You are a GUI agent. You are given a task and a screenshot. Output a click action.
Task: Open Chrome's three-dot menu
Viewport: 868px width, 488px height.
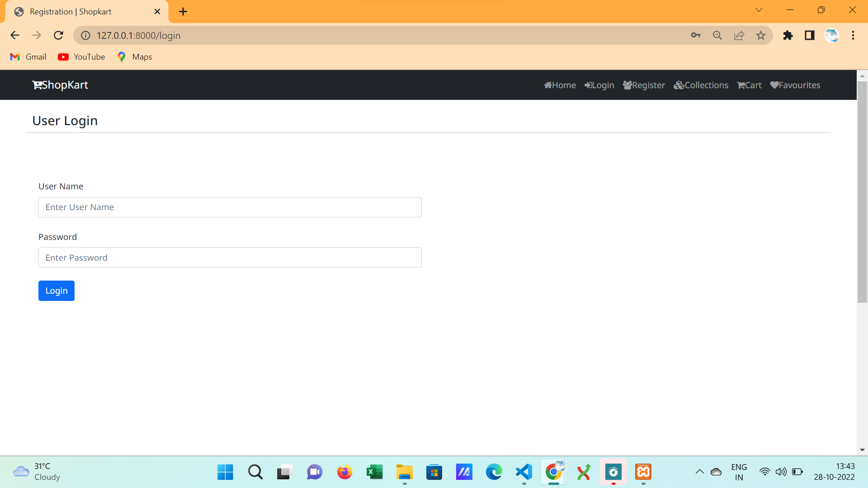tap(854, 35)
